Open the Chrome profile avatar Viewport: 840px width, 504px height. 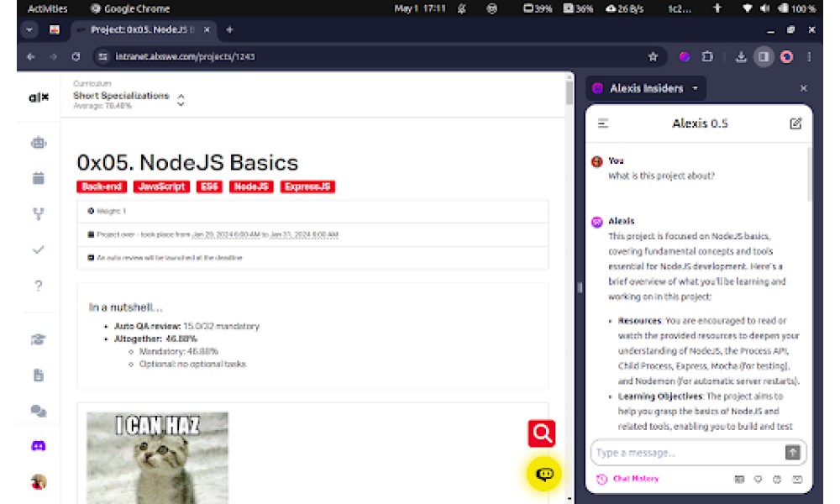[x=786, y=57]
